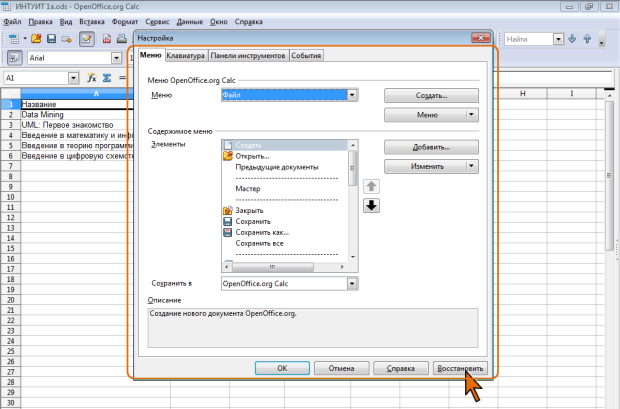Click into the Найти search field
Screen dimensions: 620x409
pos(526,39)
